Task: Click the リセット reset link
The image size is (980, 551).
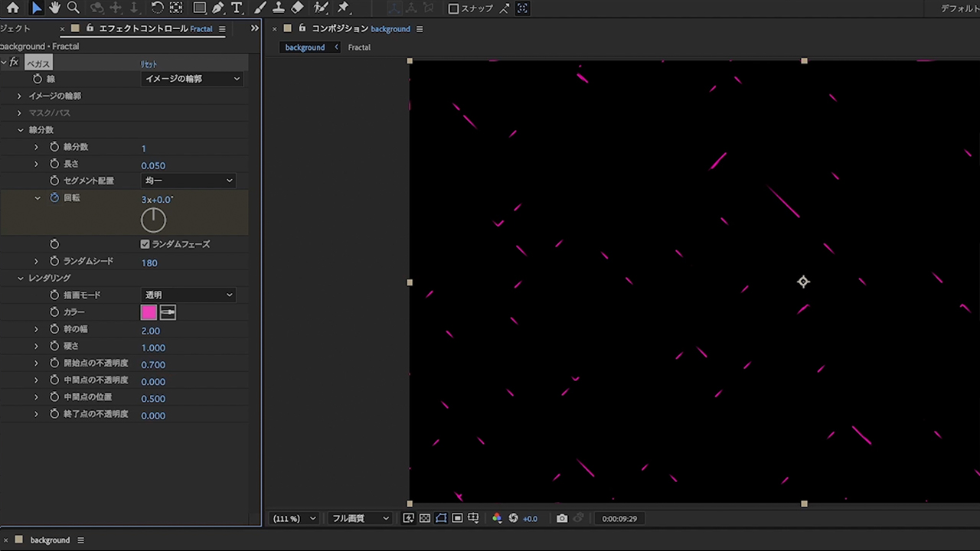Action: point(149,64)
